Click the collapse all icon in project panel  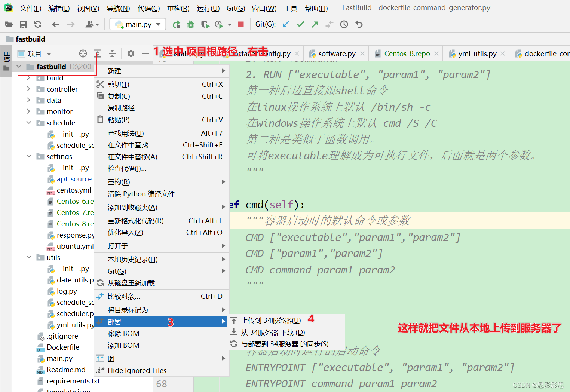[112, 53]
